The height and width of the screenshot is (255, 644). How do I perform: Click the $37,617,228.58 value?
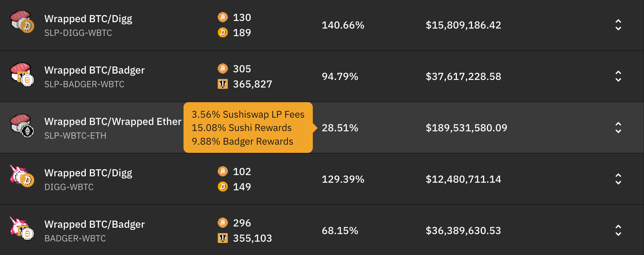tap(463, 76)
